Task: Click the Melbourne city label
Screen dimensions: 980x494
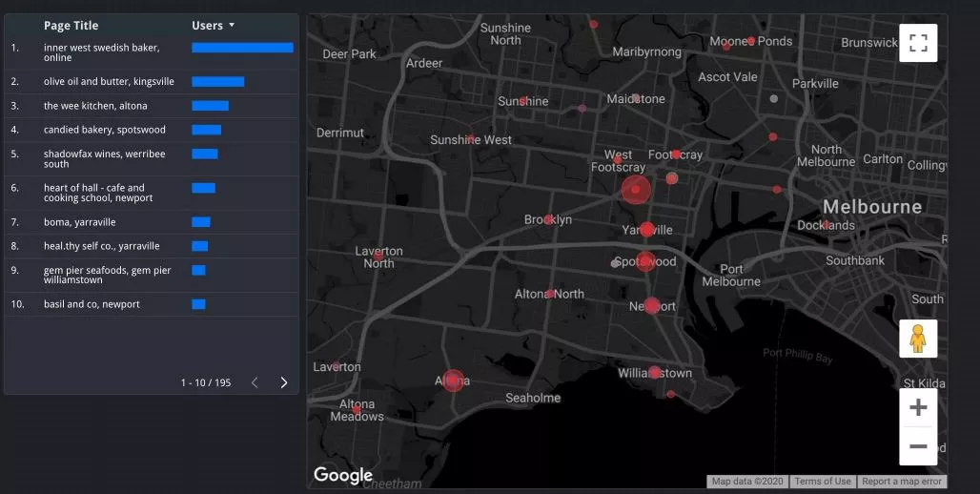Action: [x=872, y=207]
